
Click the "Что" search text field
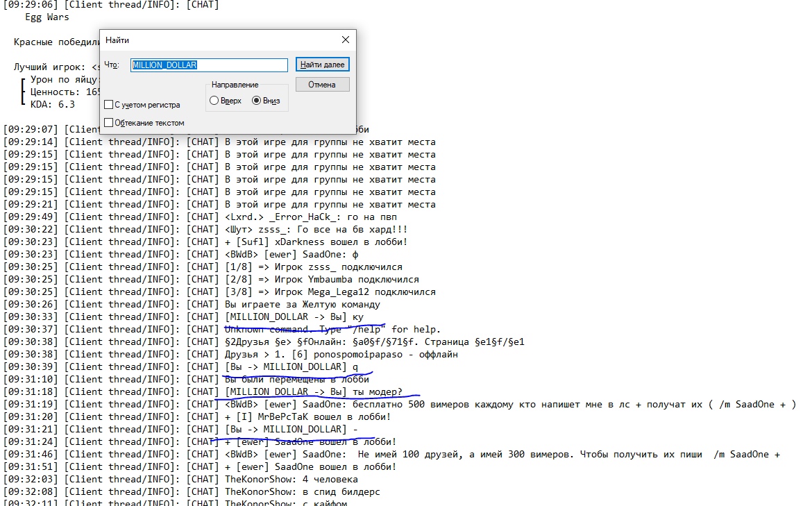click(x=209, y=65)
